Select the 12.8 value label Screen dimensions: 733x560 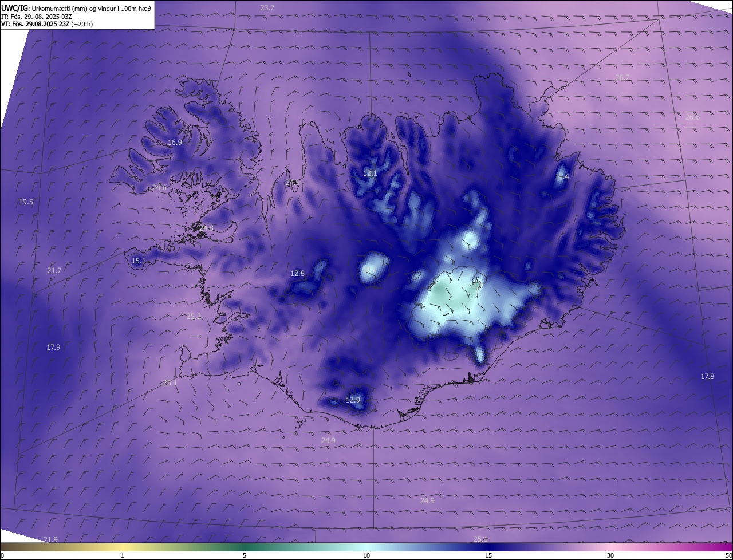(297, 273)
